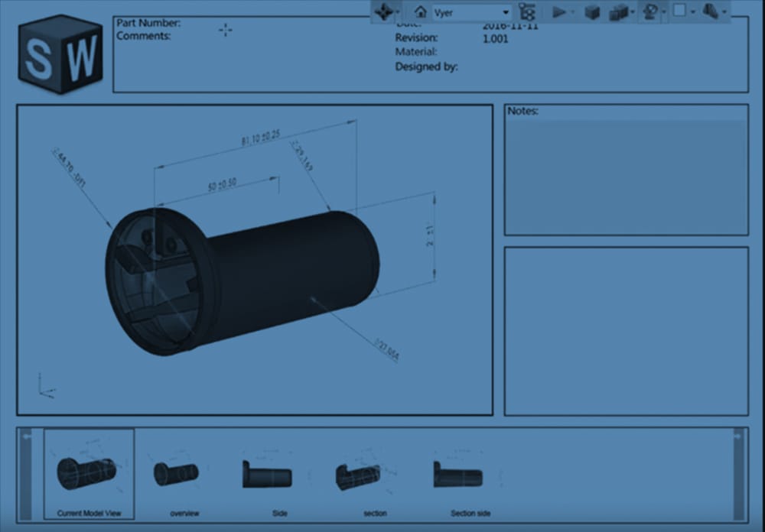Choose the Side view thumbnail
Viewport: 765px width, 532px height.
[267, 474]
